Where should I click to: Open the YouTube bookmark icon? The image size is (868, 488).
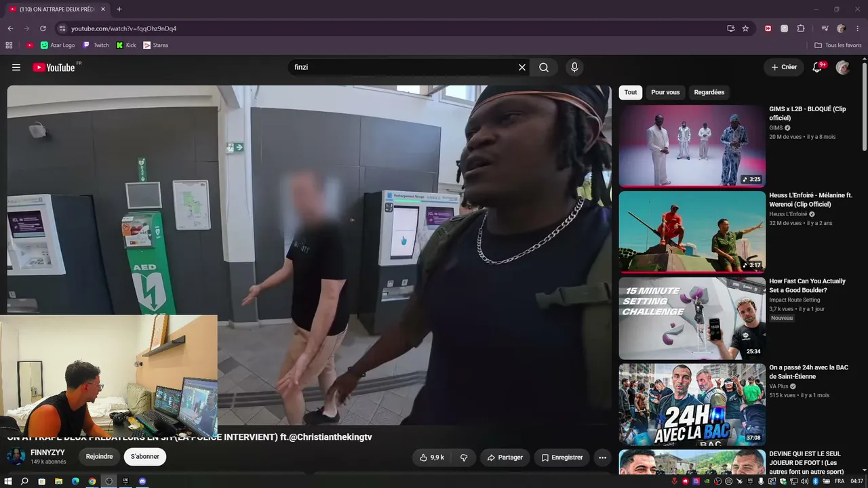[30, 45]
